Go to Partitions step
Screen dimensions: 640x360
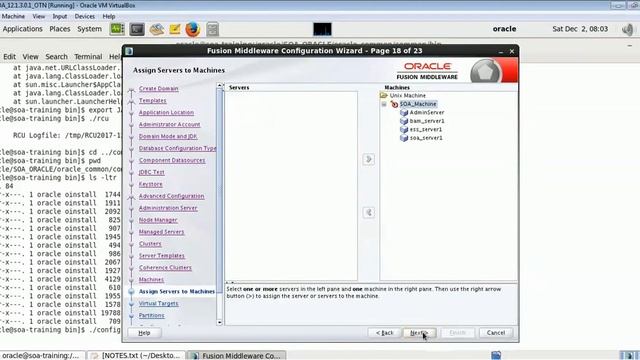[151, 316]
